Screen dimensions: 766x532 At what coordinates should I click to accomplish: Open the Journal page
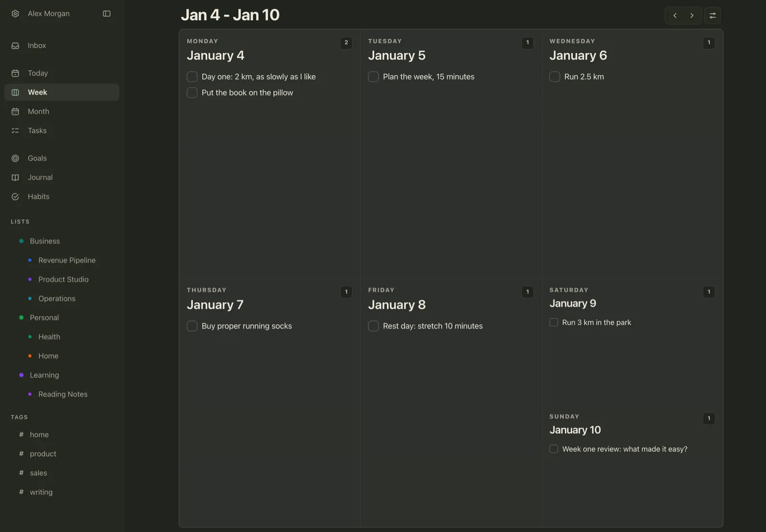pos(62,178)
